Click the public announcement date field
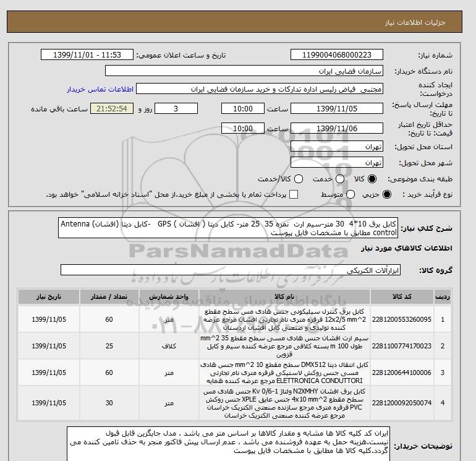 pos(87,54)
